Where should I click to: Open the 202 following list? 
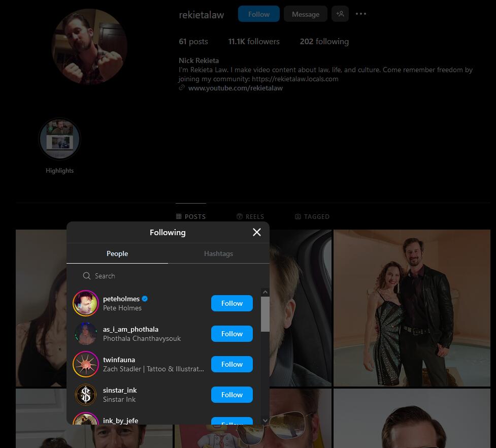click(324, 42)
